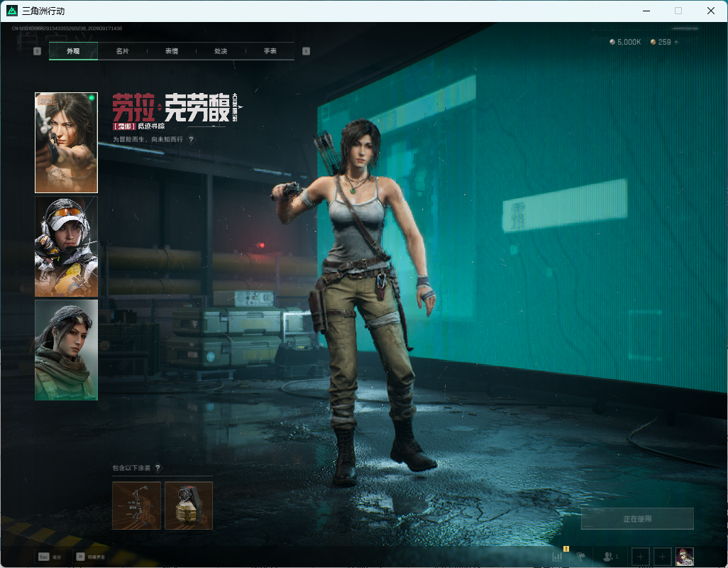The image size is (728, 568).
Task: Select the green scarf operator skin thumbnail
Action: click(x=67, y=350)
